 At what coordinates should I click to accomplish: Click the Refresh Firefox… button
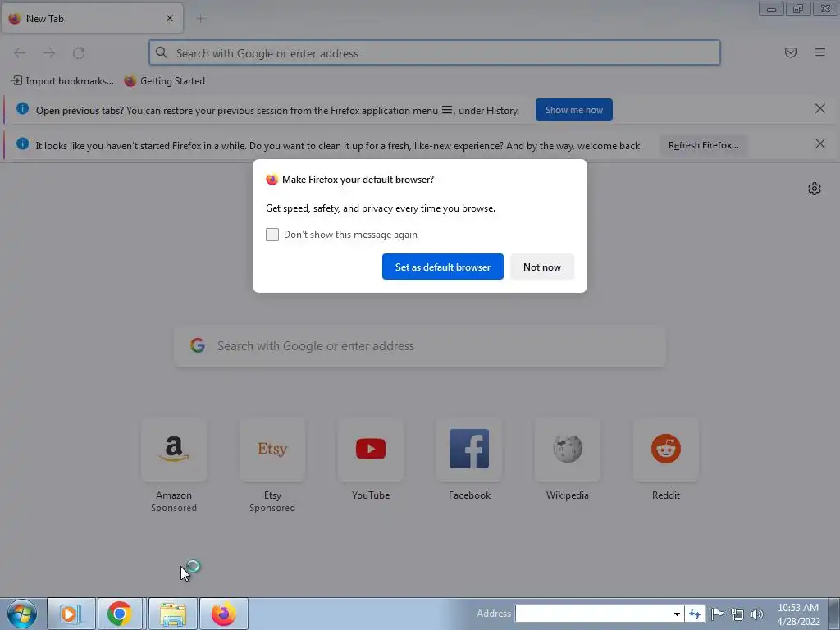pos(703,145)
